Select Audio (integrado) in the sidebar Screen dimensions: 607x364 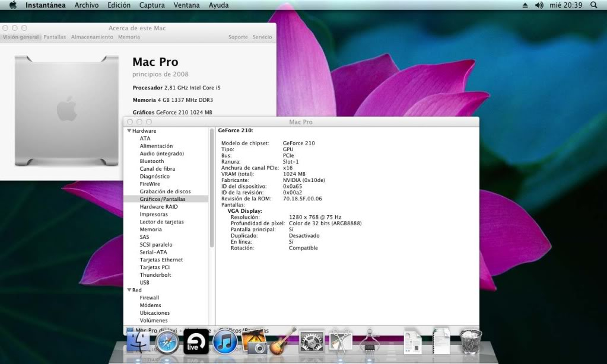(162, 154)
